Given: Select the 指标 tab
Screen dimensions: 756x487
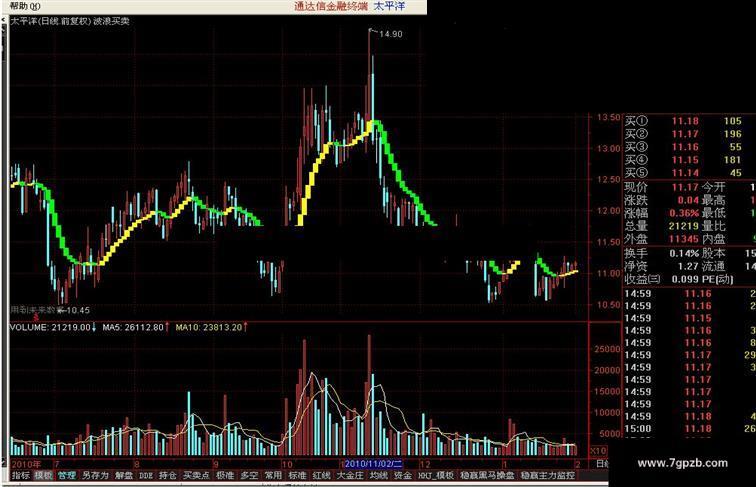Looking at the screenshot, I should (21, 475).
